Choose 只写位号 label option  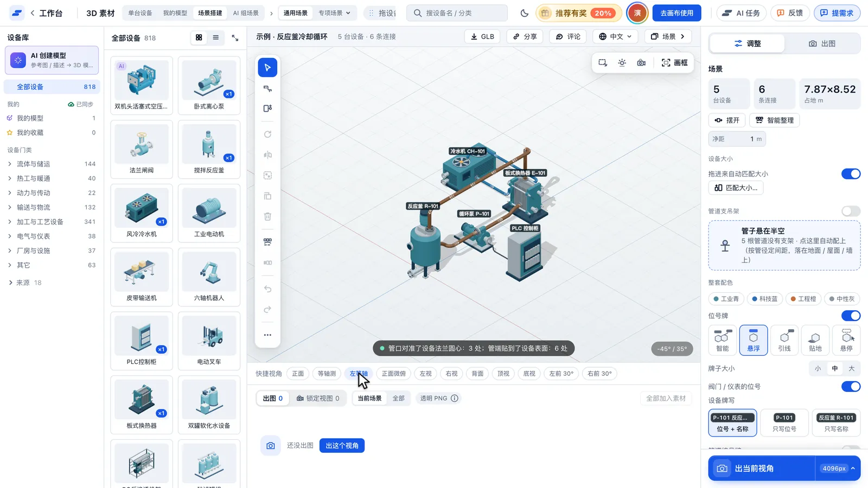pos(784,422)
